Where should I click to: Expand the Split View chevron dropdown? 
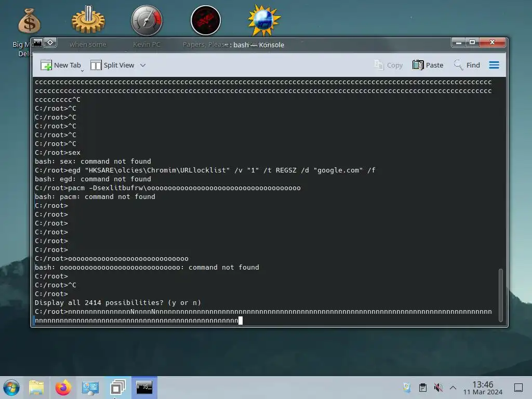tap(143, 65)
